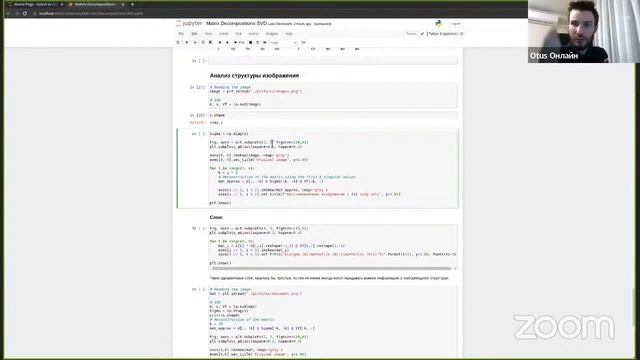Screen dimensions: 640x360
Task: Open the Help menu
Action: tap(289, 34)
